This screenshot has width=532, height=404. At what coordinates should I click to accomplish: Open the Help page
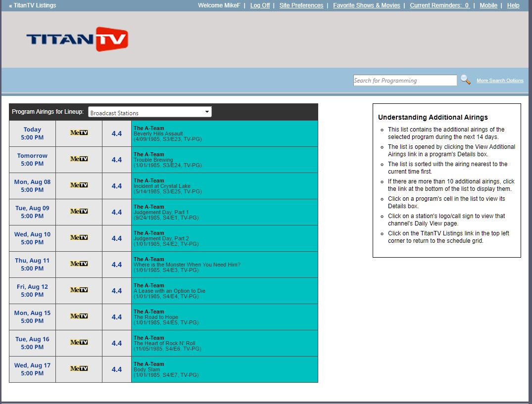coord(513,5)
